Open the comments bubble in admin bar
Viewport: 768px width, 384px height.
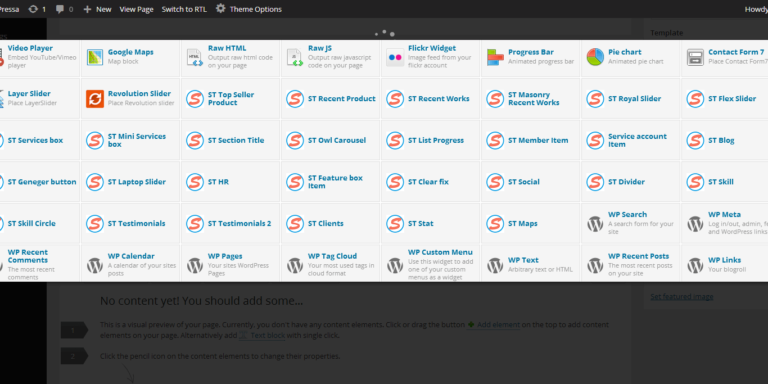(64, 9)
